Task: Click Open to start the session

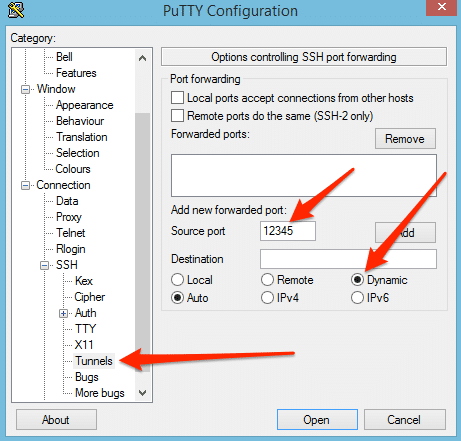Action: [317, 420]
